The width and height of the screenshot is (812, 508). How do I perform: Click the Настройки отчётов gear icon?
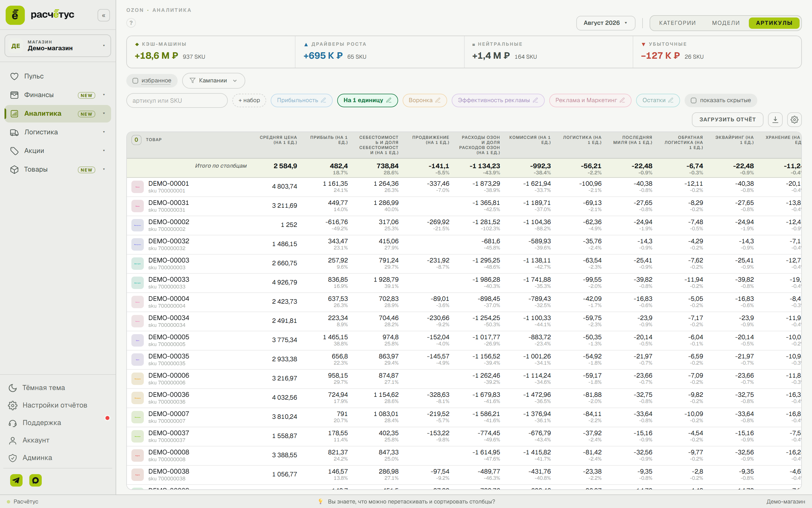pyautogui.click(x=13, y=405)
